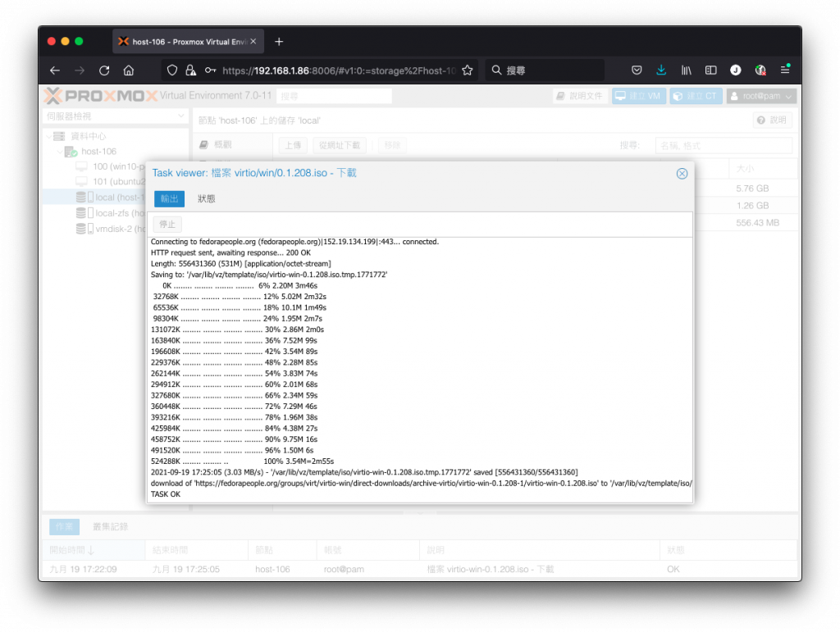Viewport: 840px width, 632px height.
Task: Select VM 100 (win10) in tree
Action: (111, 166)
